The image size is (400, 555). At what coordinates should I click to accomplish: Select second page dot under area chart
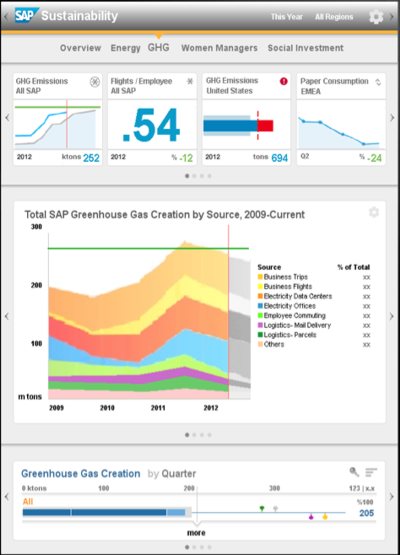(x=194, y=435)
